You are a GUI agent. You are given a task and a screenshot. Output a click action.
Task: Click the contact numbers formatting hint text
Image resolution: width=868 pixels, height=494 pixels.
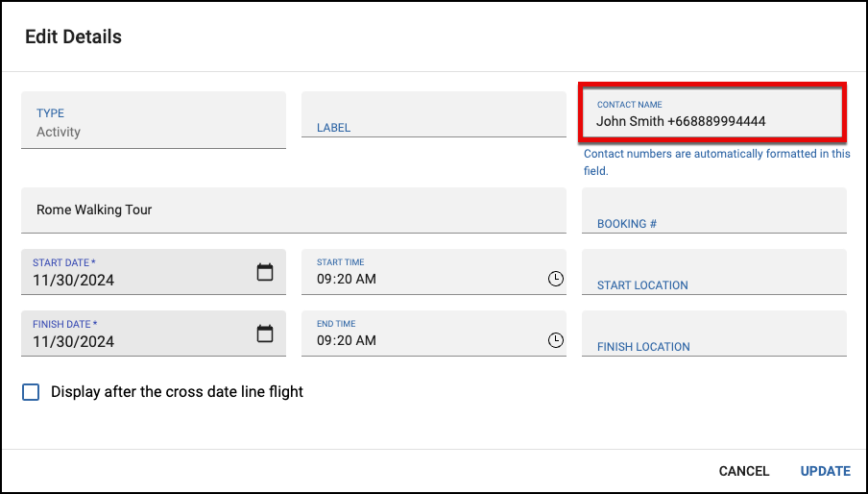point(717,162)
